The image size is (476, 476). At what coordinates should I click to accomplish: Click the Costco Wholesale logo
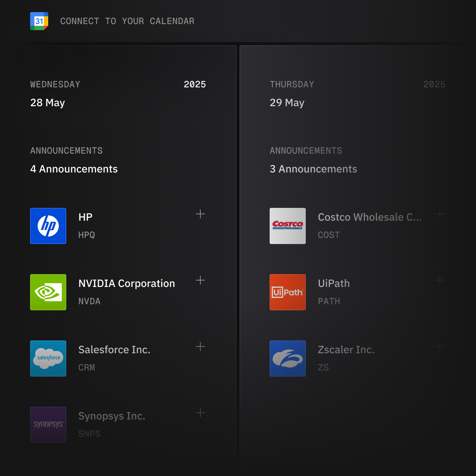(288, 226)
